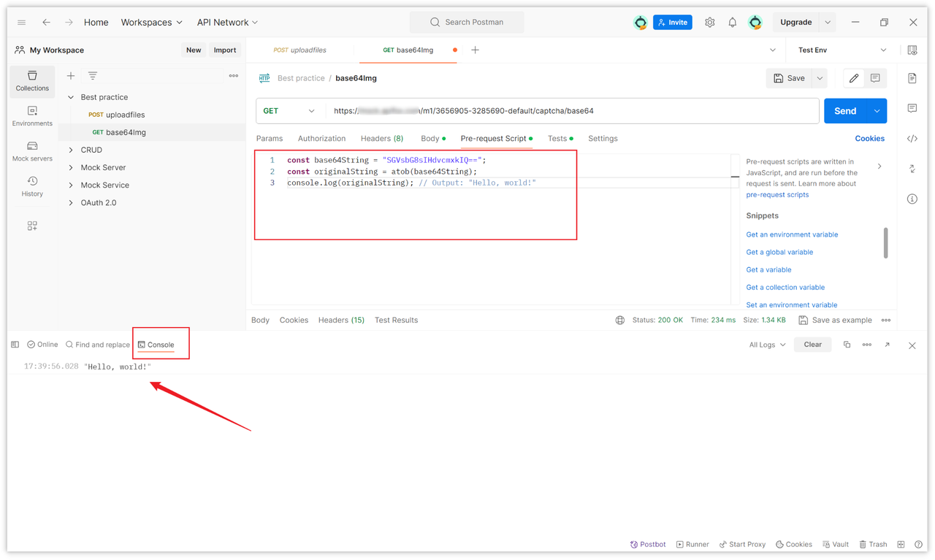Go forward with the right arrow
Viewport: 935px width, 560px height.
pyautogui.click(x=69, y=23)
